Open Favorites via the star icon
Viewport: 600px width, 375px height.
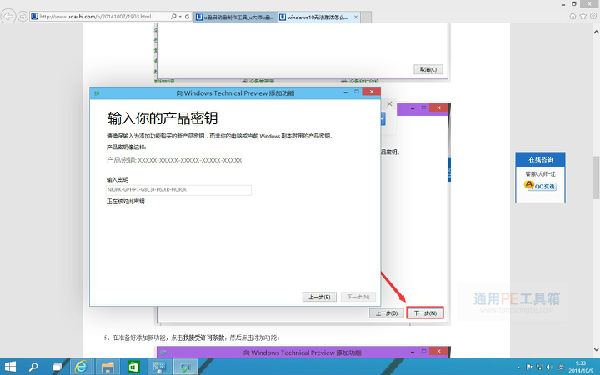tap(583, 16)
